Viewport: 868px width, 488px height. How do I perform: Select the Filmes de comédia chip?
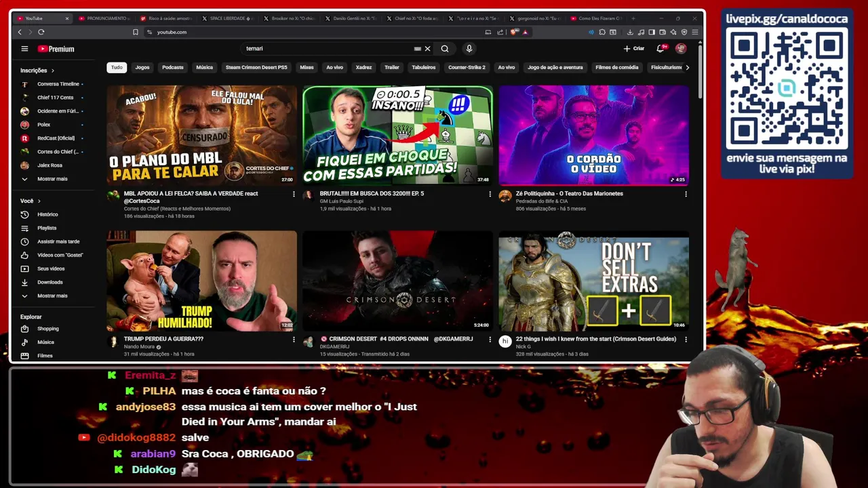tap(616, 67)
